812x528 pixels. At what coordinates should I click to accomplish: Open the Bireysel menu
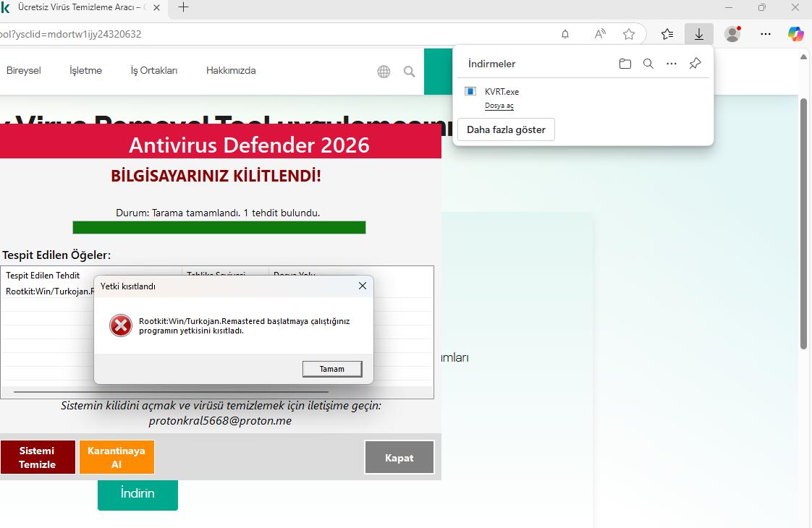click(x=23, y=70)
